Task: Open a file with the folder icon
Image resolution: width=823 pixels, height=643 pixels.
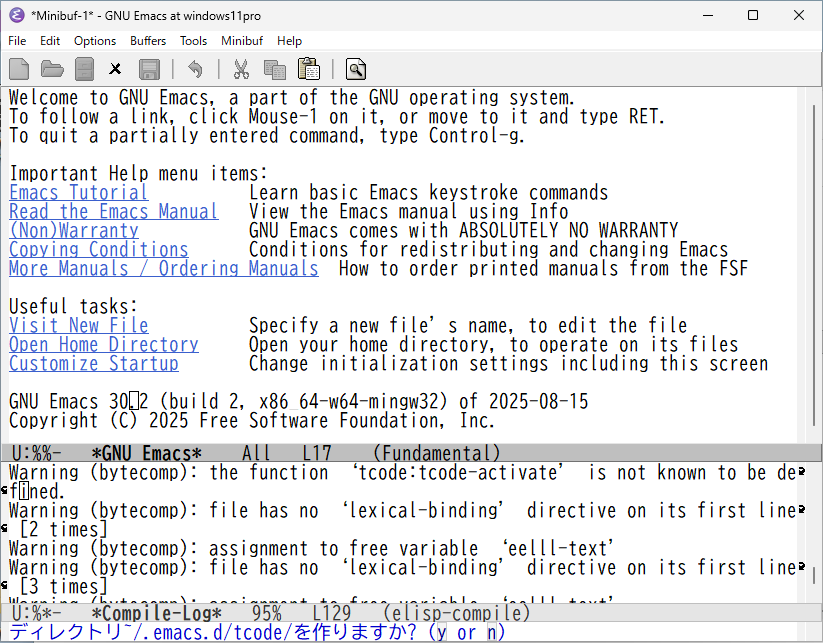Action: click(x=52, y=69)
